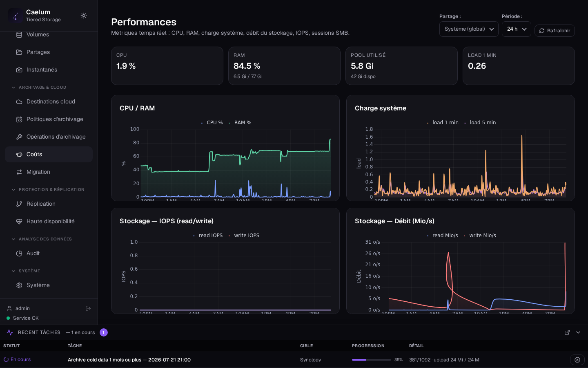Toggle the load 5 min legend entry
This screenshot has height=368, width=588.
coord(480,123)
